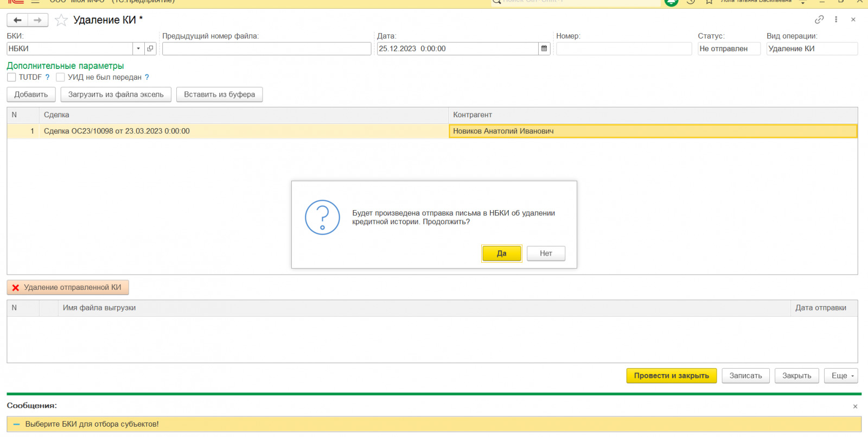Go back with the left arrow button
The image size is (868, 437).
tap(17, 20)
